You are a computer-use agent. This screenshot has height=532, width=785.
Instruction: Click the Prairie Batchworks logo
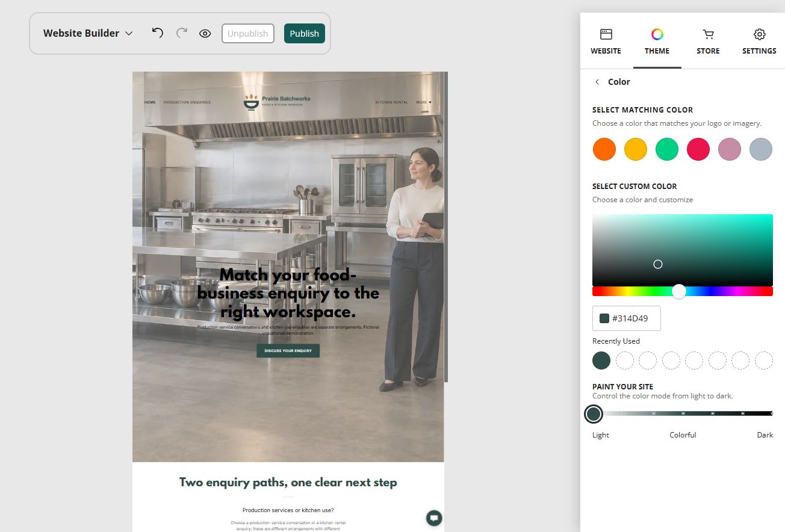click(x=278, y=102)
